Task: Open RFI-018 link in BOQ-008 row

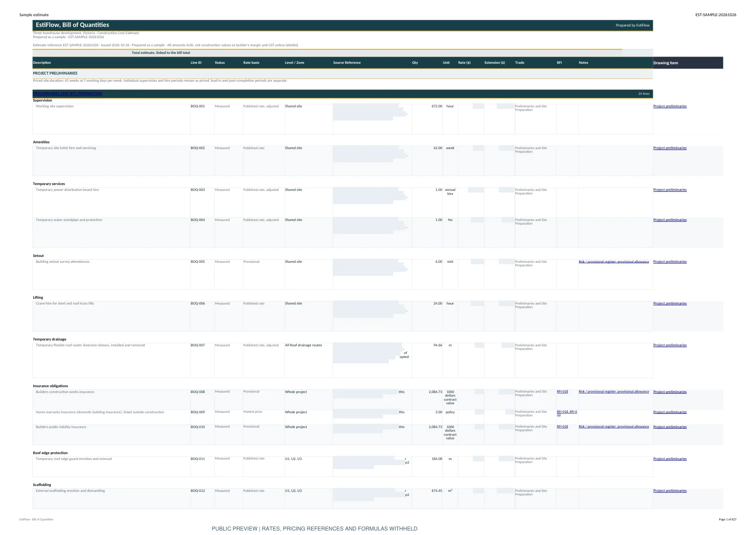Action: tap(562, 392)
